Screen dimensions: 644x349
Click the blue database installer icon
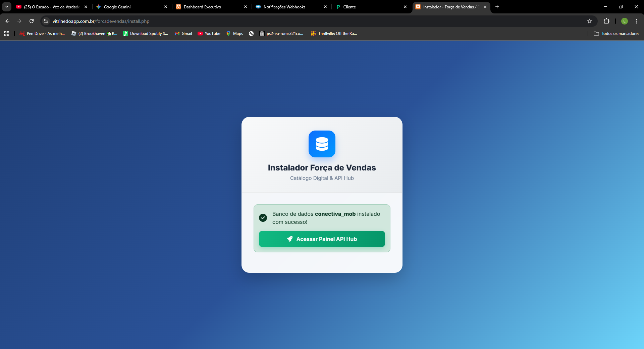pyautogui.click(x=322, y=144)
